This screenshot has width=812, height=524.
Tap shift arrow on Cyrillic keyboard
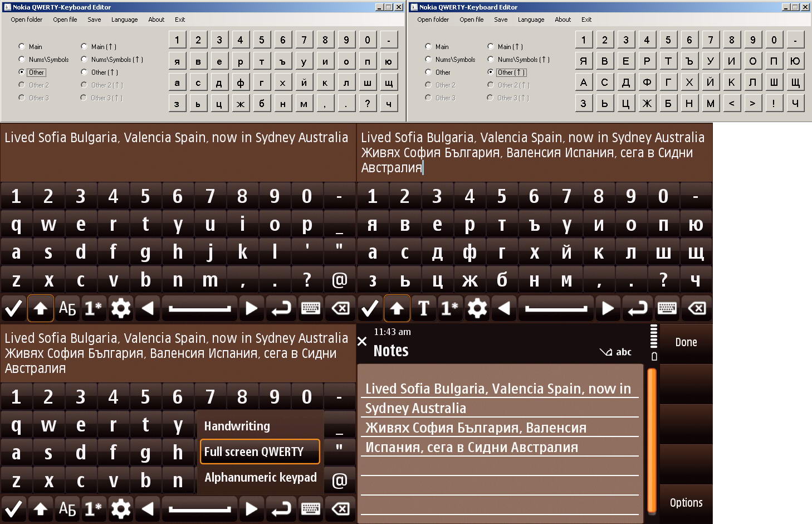click(x=397, y=308)
